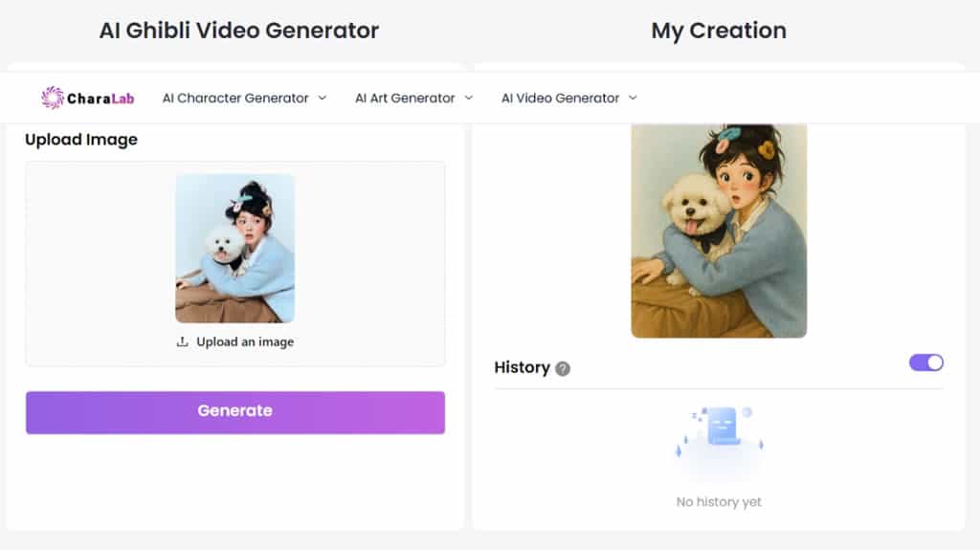Expand the chevron beside AI Video Generator
The width and height of the screenshot is (980, 550).
[634, 98]
